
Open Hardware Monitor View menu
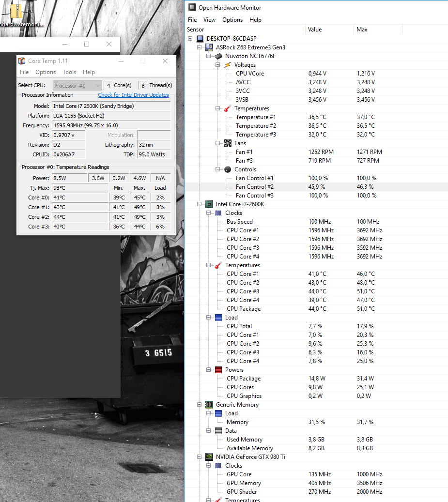click(209, 20)
